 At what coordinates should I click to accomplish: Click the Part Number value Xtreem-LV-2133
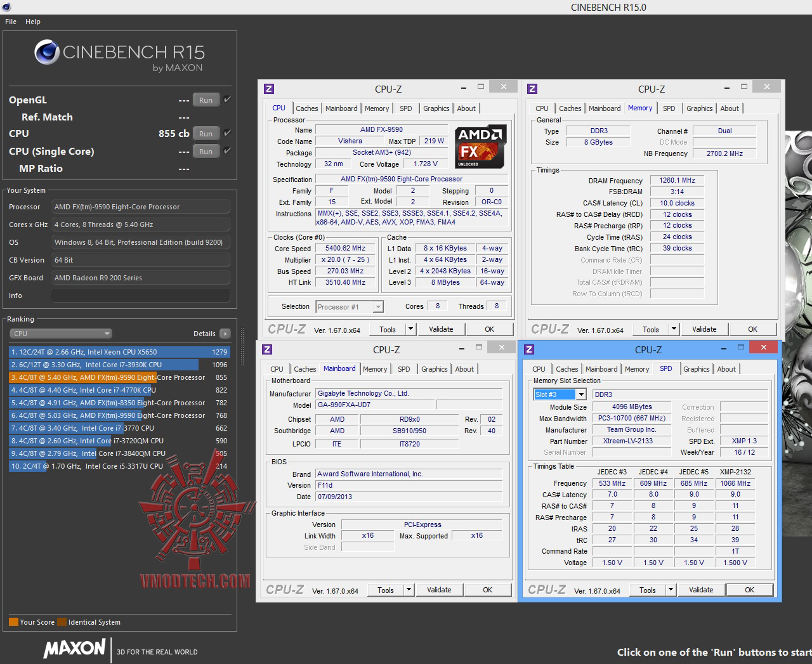tap(631, 441)
